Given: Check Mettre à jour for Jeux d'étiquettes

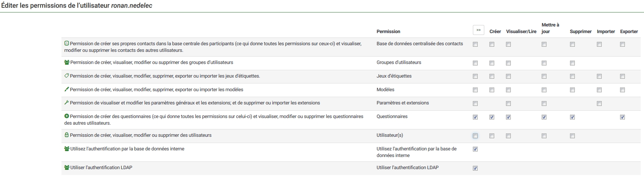Looking at the screenshot, I should pos(544,76).
